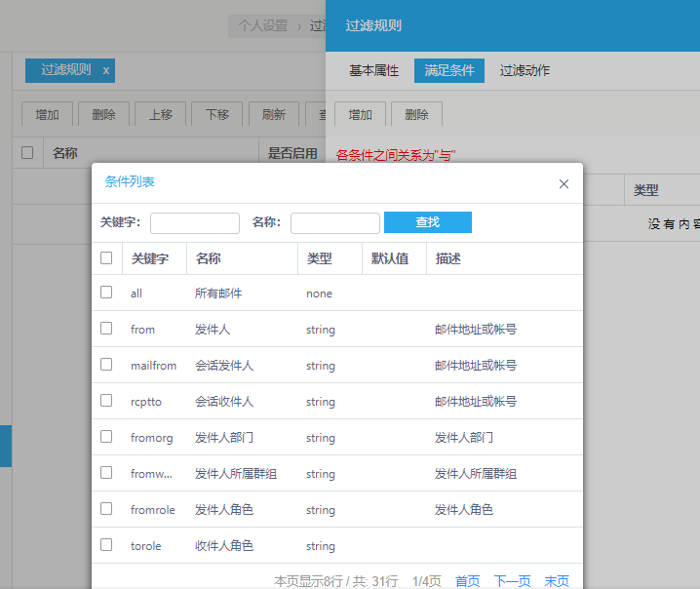Click 刷新 in the rule list toolbar
Viewport: 700px width, 589px height.
tap(274, 115)
